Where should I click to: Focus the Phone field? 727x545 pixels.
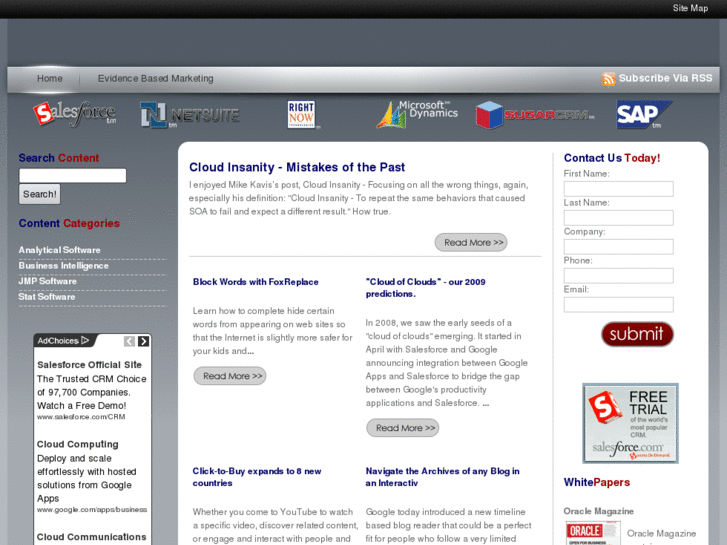619,276
